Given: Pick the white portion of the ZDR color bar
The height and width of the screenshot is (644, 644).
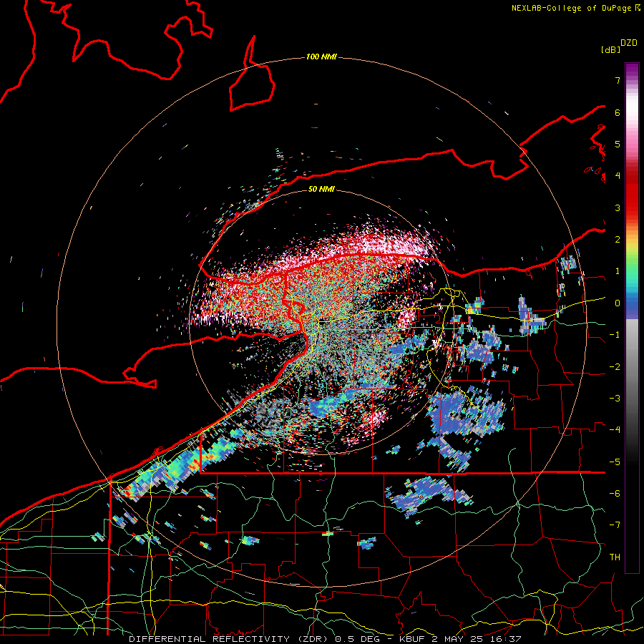Looking at the screenshot, I should point(632,107).
